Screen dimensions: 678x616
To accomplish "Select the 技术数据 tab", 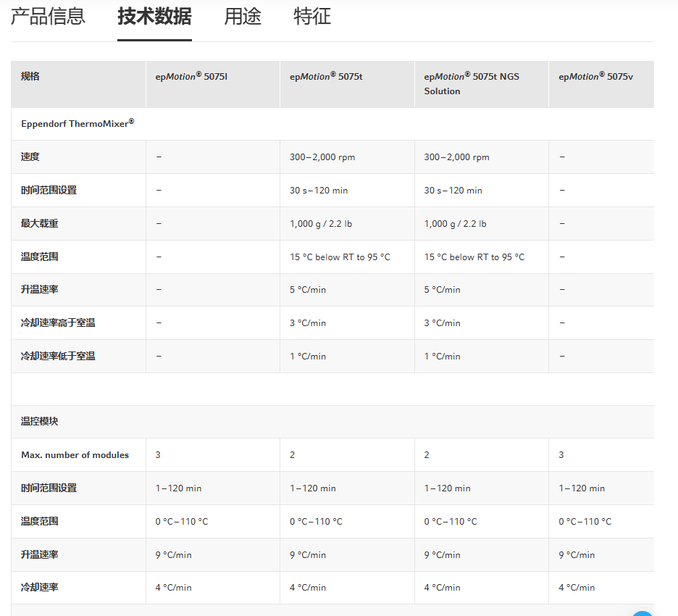I will pos(154,17).
